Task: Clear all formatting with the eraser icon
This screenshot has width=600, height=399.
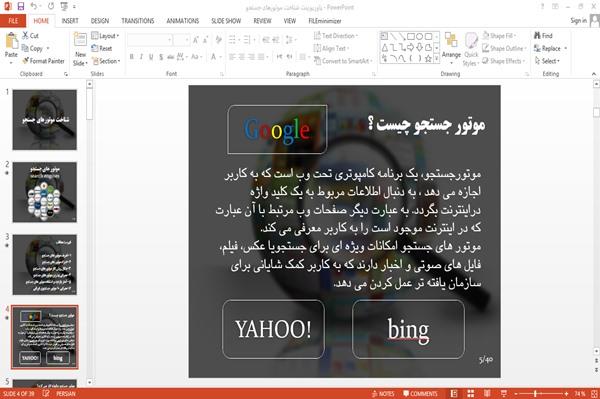Action: click(218, 39)
